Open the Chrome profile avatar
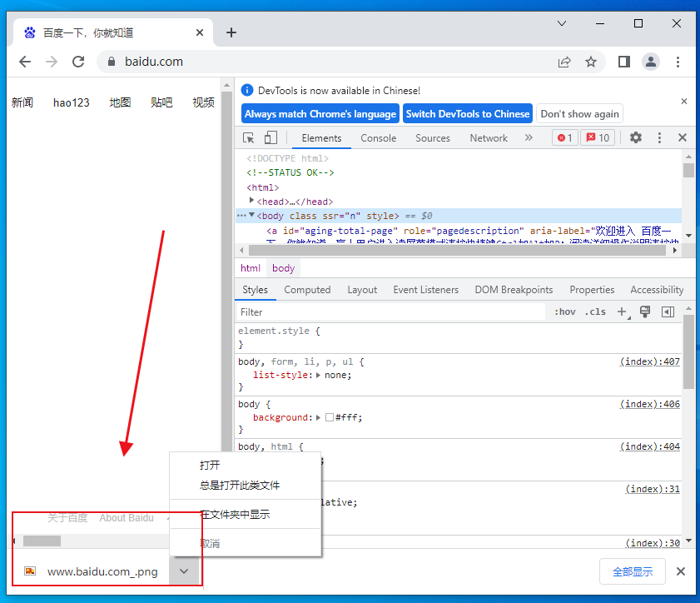 coord(651,62)
